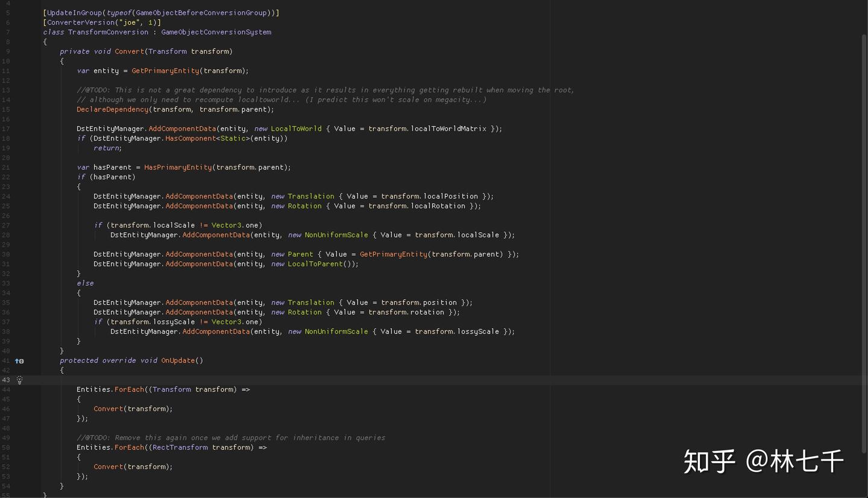868x498 pixels.
Task: Click the DeclareDependency method call
Action: (x=112, y=109)
